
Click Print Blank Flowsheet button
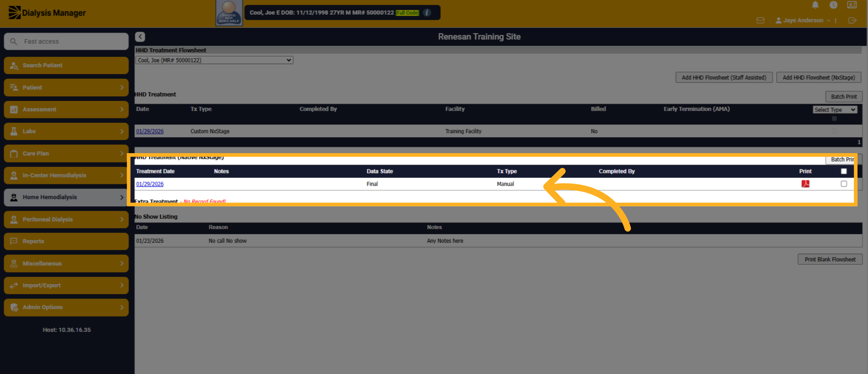[830, 259]
